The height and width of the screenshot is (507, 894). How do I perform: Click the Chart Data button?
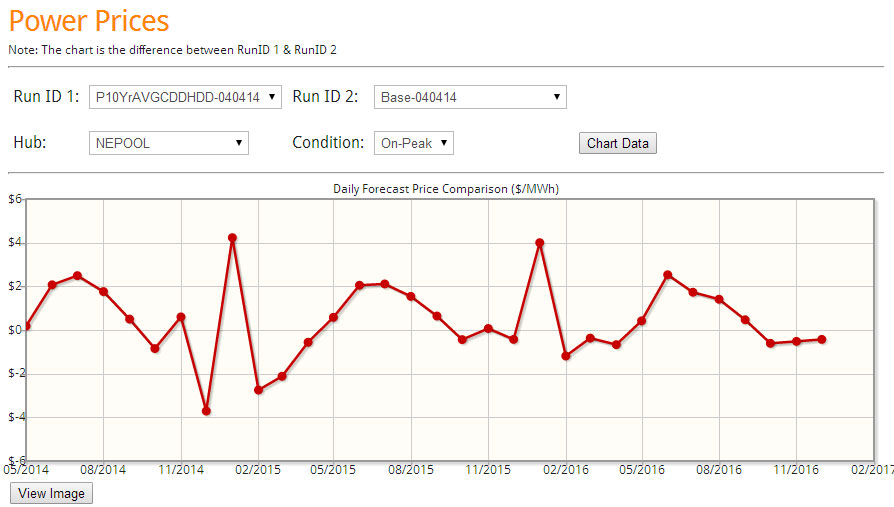click(617, 143)
